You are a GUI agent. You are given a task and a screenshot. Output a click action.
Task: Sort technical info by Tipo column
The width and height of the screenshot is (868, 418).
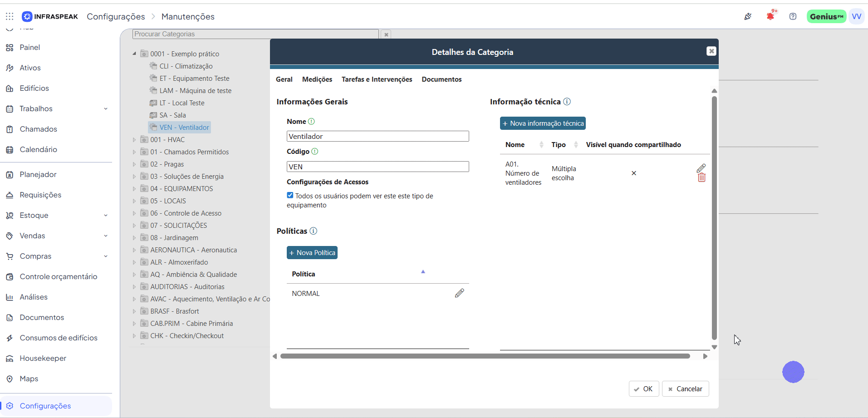(x=576, y=145)
